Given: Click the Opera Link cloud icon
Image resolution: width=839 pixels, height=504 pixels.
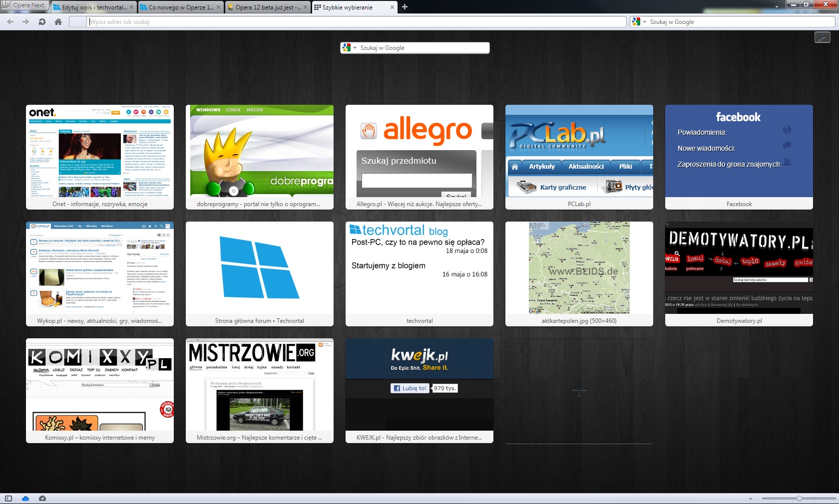Looking at the screenshot, I should tap(25, 499).
